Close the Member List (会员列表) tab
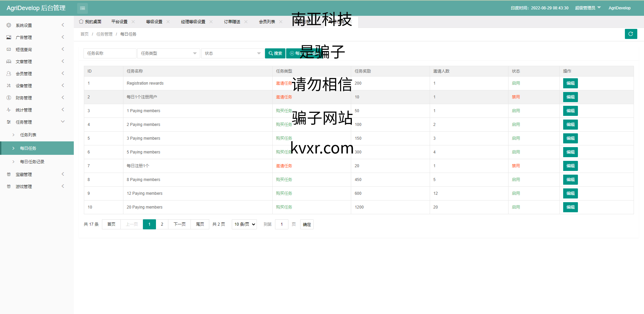The width and height of the screenshot is (644, 314). (x=281, y=21)
